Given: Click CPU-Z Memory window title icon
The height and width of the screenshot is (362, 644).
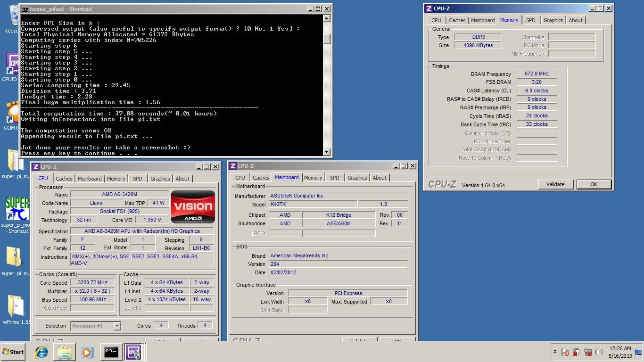Looking at the screenshot, I should [429, 8].
